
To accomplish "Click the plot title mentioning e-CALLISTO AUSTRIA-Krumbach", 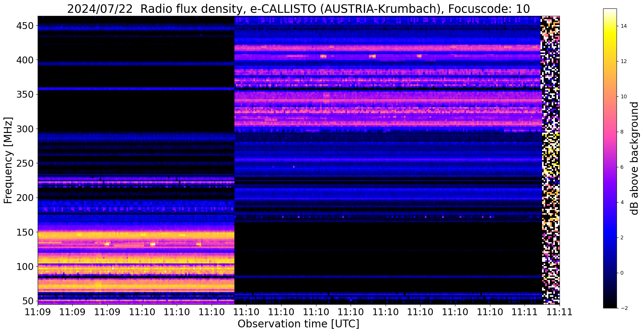I will [298, 9].
